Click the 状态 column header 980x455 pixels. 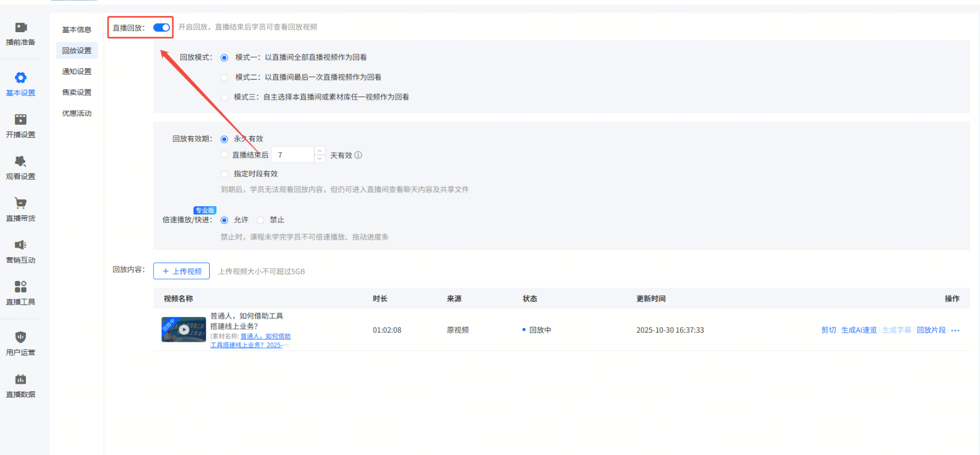tap(530, 299)
